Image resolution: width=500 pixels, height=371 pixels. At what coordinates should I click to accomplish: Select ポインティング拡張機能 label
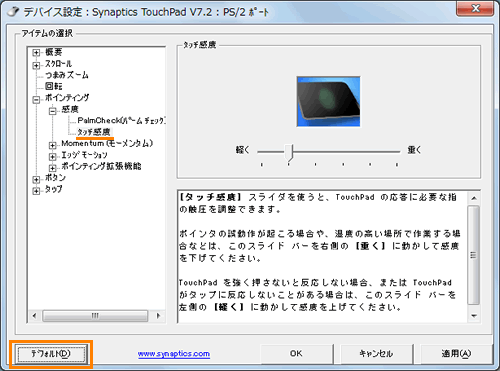101,166
